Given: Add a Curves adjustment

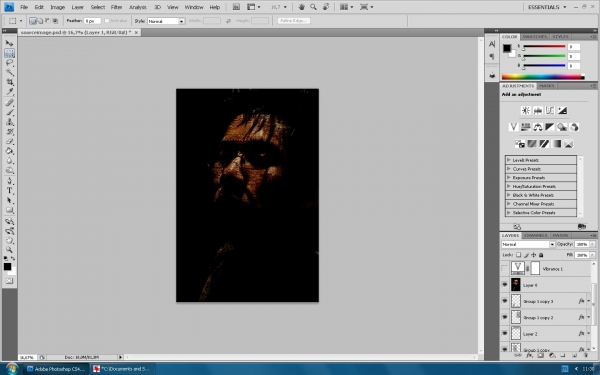Looking at the screenshot, I should click(550, 111).
